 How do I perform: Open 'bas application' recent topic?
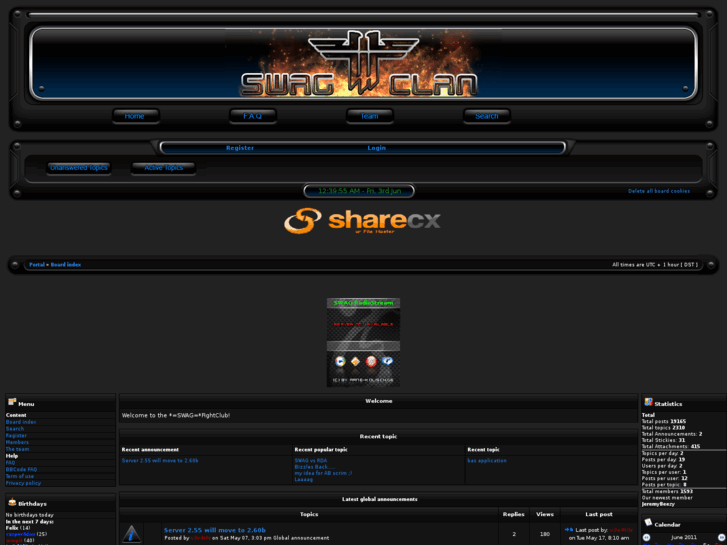click(487, 461)
